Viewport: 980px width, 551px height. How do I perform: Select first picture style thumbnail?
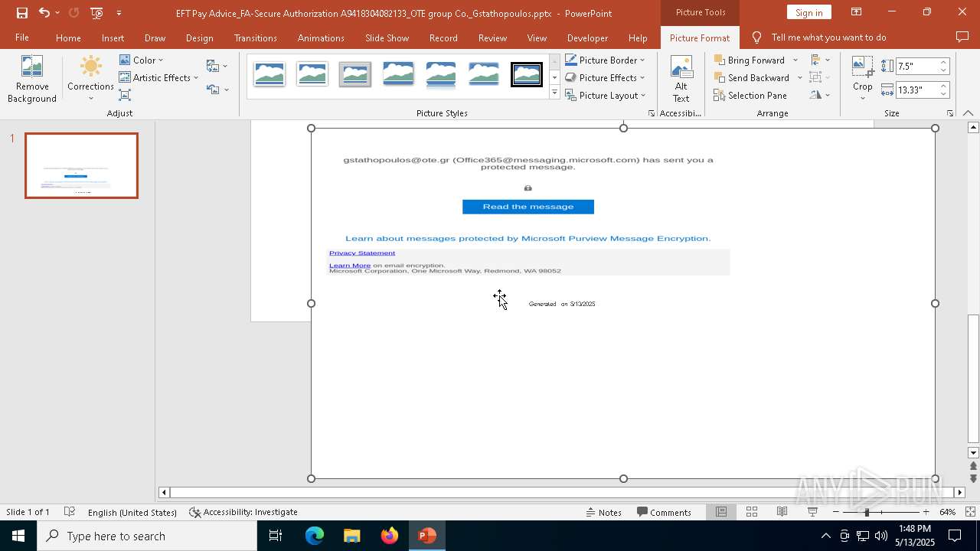tap(269, 74)
